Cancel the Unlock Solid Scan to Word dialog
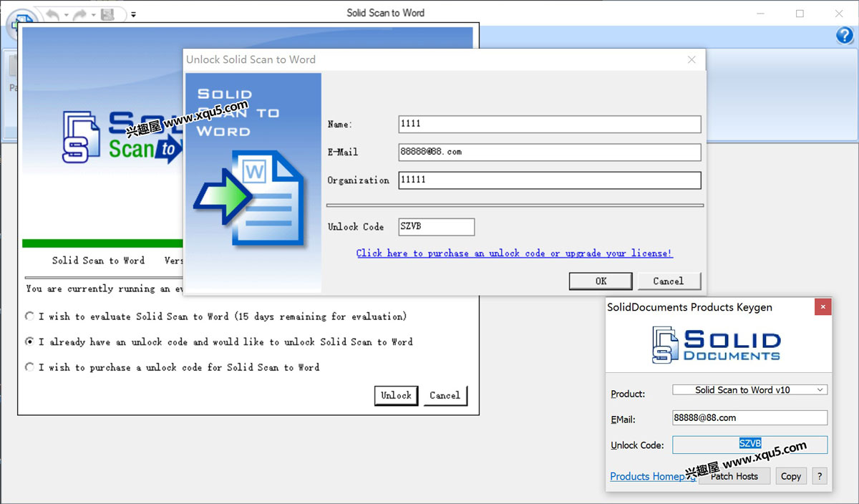This screenshot has width=859, height=504. (x=669, y=281)
